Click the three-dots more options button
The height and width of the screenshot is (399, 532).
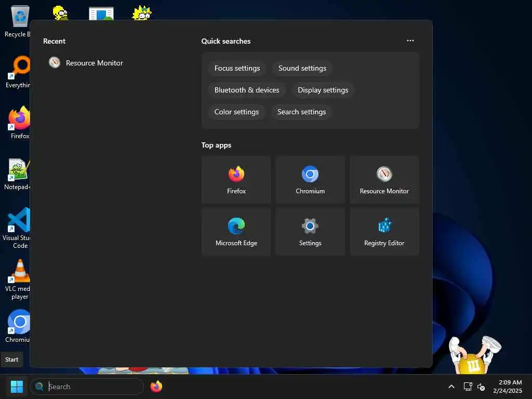pos(410,41)
